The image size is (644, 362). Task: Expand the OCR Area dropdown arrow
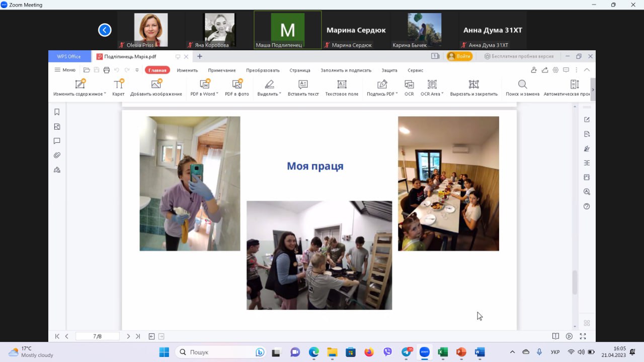click(442, 94)
